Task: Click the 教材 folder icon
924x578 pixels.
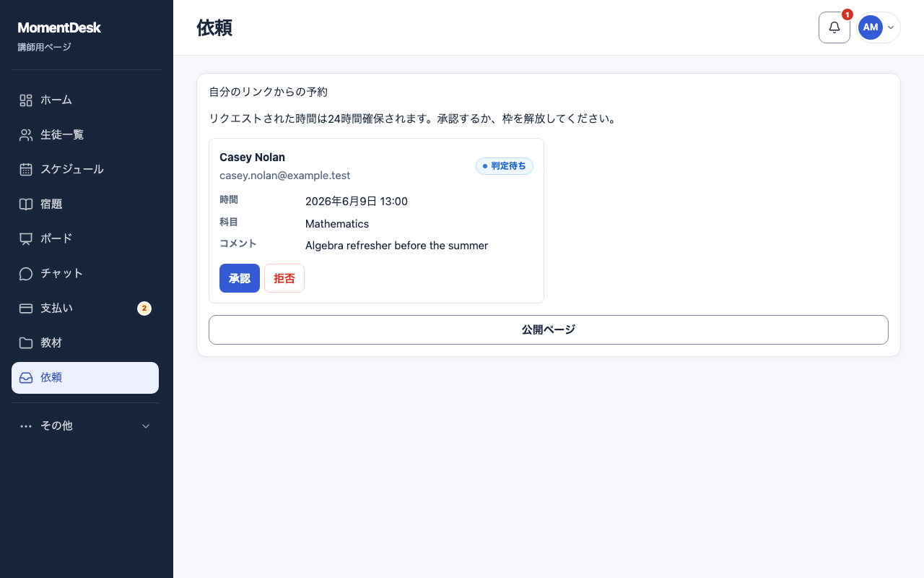Action: (x=26, y=343)
